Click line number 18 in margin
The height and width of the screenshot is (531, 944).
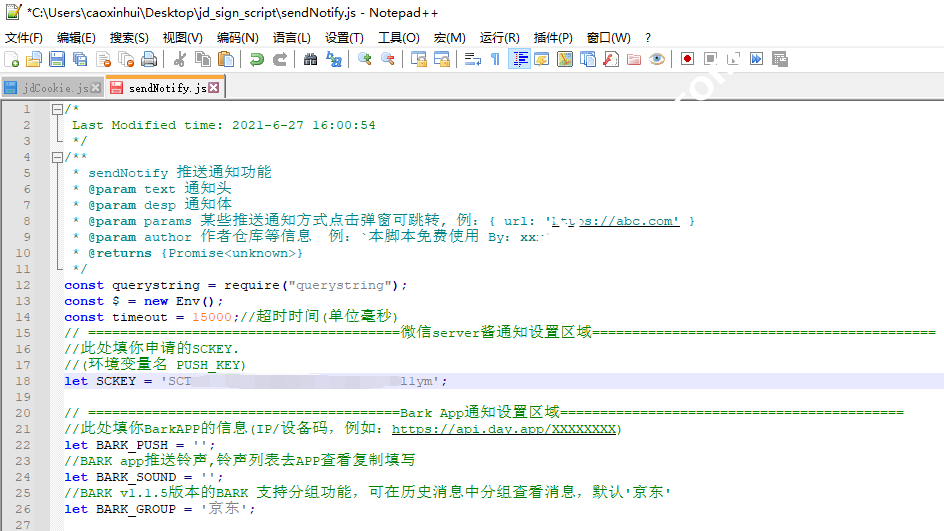point(23,381)
